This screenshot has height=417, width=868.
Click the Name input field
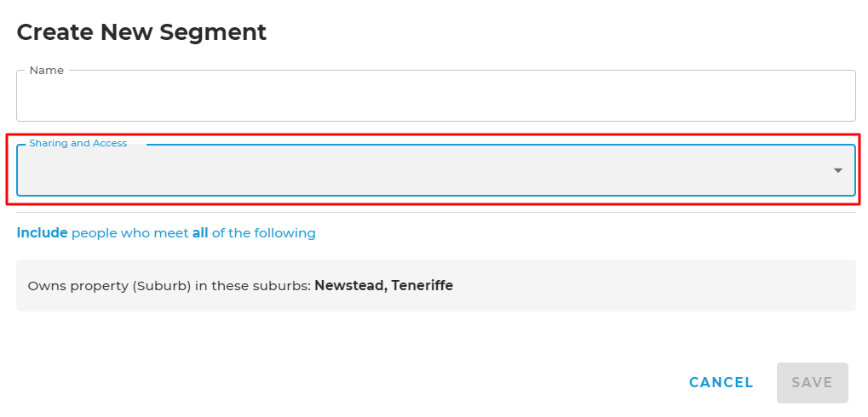[x=435, y=96]
